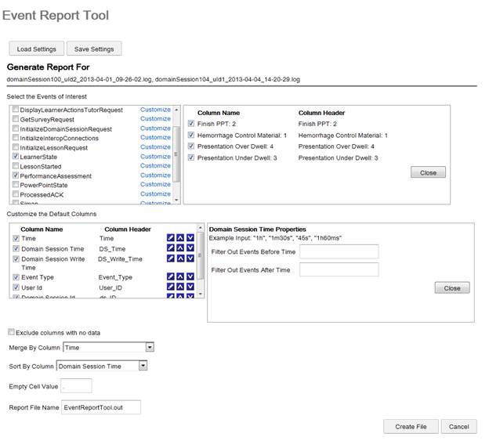The width and height of the screenshot is (489, 448).
Task: Toggle Hemorrhage Control Material: 1 checkbox
Action: [191, 135]
